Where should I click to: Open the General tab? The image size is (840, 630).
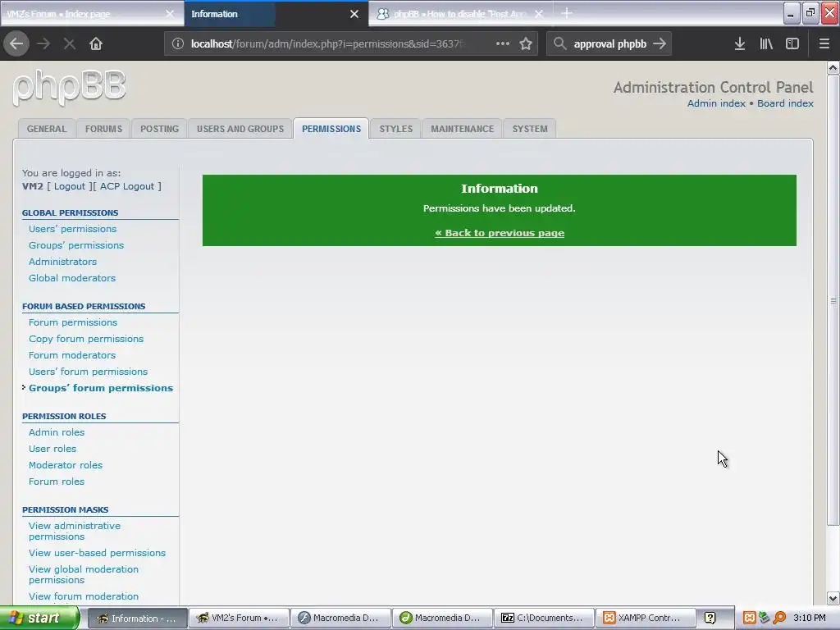47,129
